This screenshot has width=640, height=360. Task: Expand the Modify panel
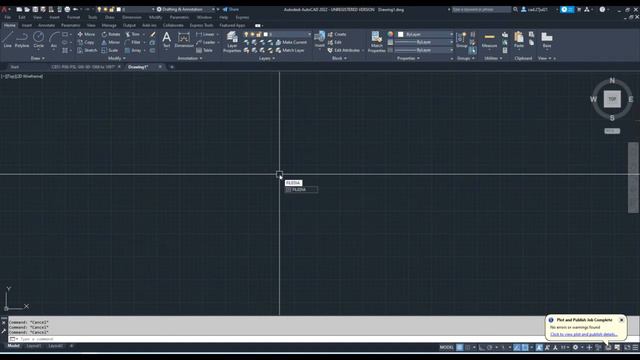(116, 58)
